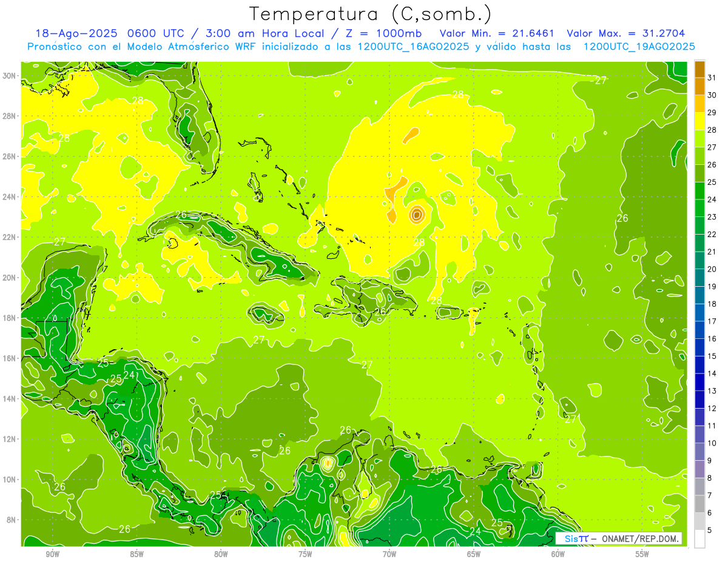Click the "75W" longitude axis label

click(x=305, y=554)
